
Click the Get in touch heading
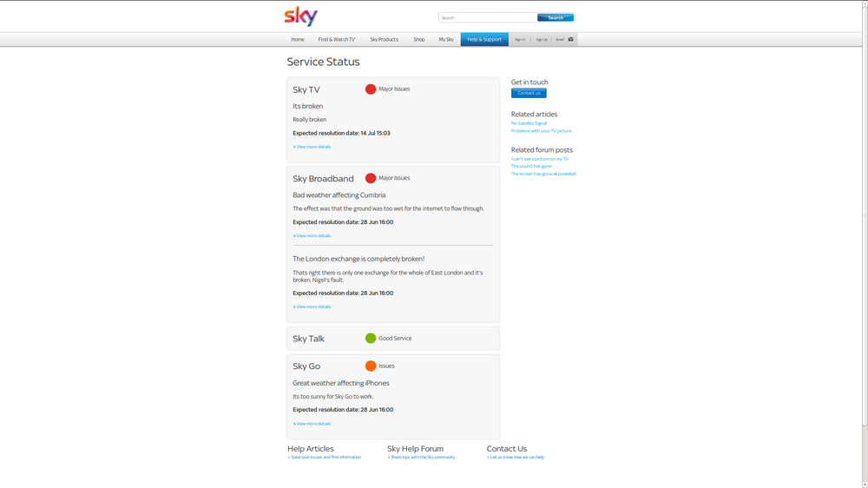coord(529,82)
